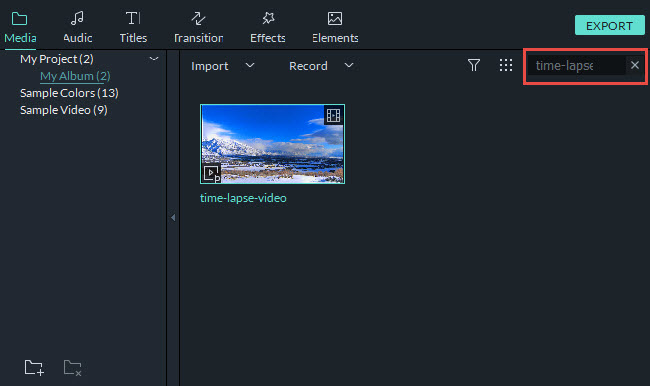This screenshot has height=386, width=650.
Task: Switch view with the grid dots icon
Action: click(506, 65)
